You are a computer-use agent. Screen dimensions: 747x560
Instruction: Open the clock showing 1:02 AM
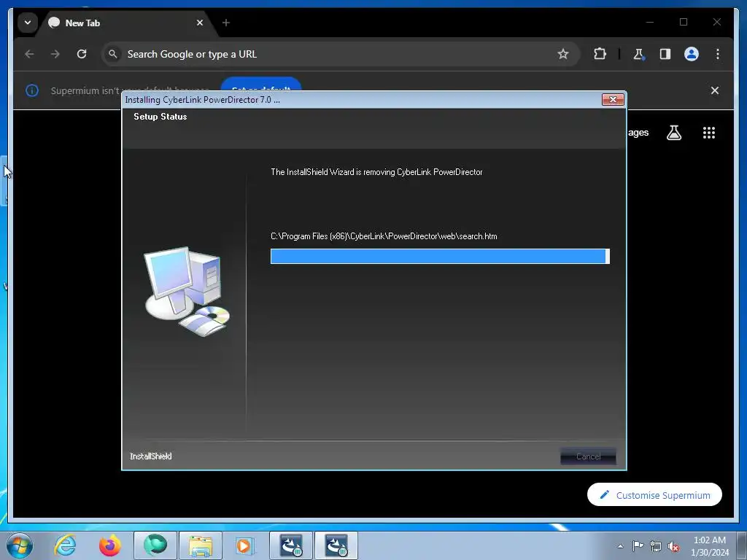(x=710, y=546)
